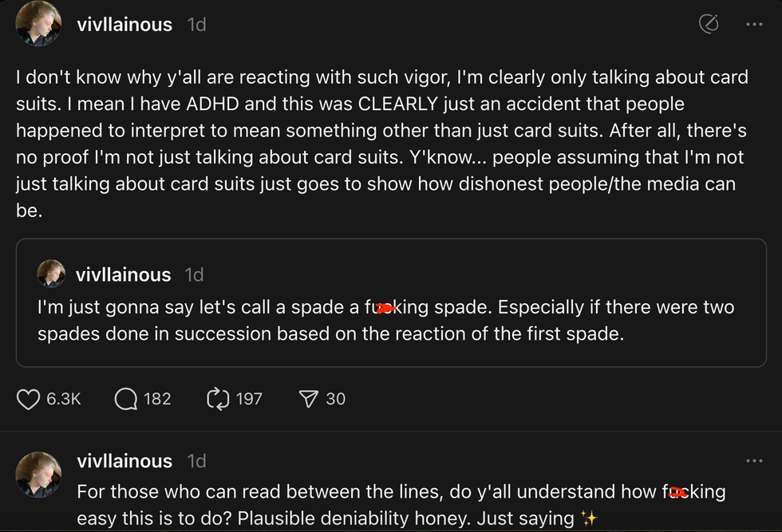
Task: Click the pencil circle icon on top post
Action: pos(708,25)
